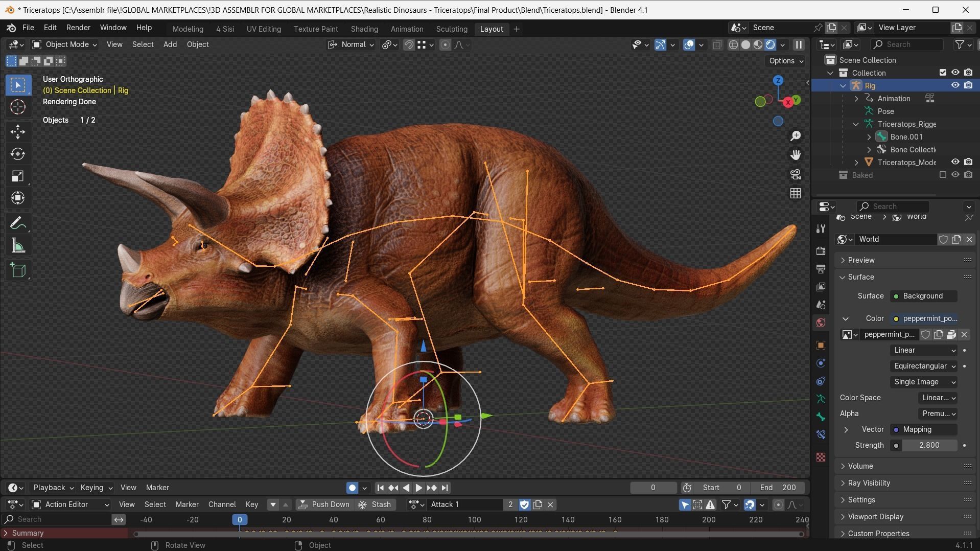Switch to the Shading workspace tab

(364, 29)
